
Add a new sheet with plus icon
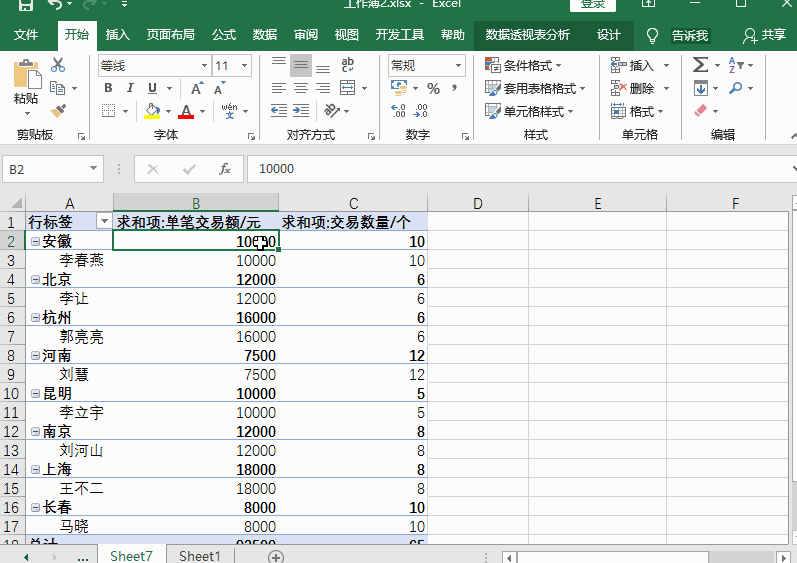tap(277, 556)
